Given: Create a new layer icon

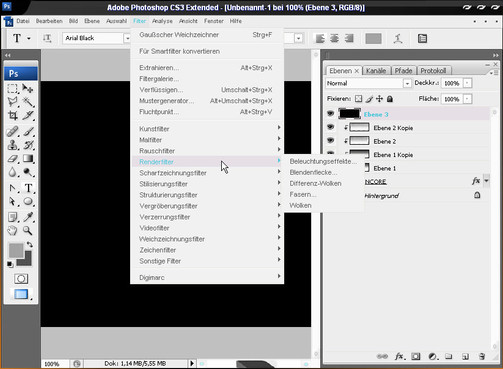Looking at the screenshot, I should tap(465, 356).
